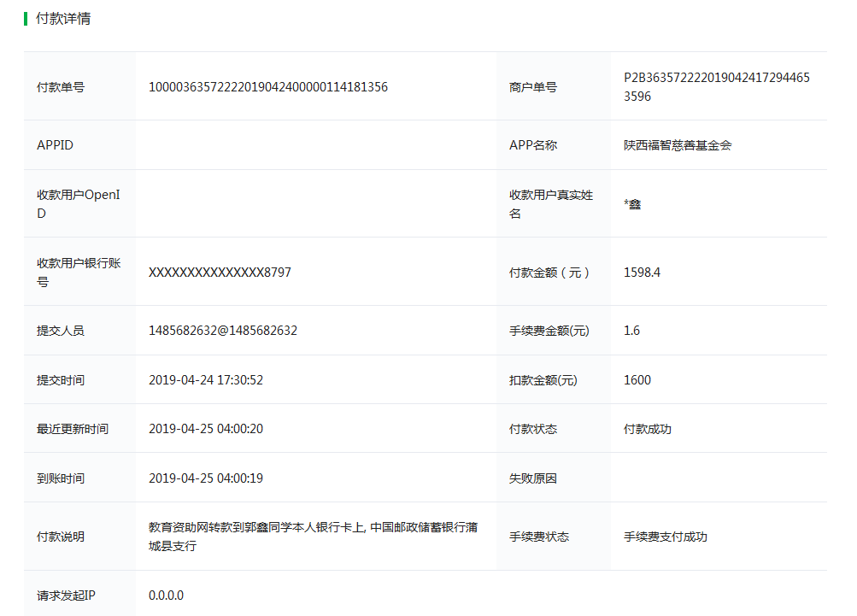Viewport: 857px width, 616px height.
Task: Select the 付款单号 label
Action: (x=61, y=87)
